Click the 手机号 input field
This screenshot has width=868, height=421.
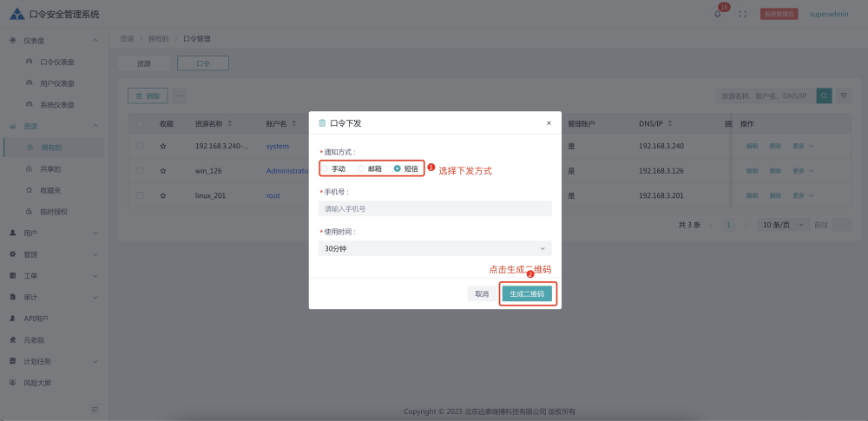[x=435, y=208]
